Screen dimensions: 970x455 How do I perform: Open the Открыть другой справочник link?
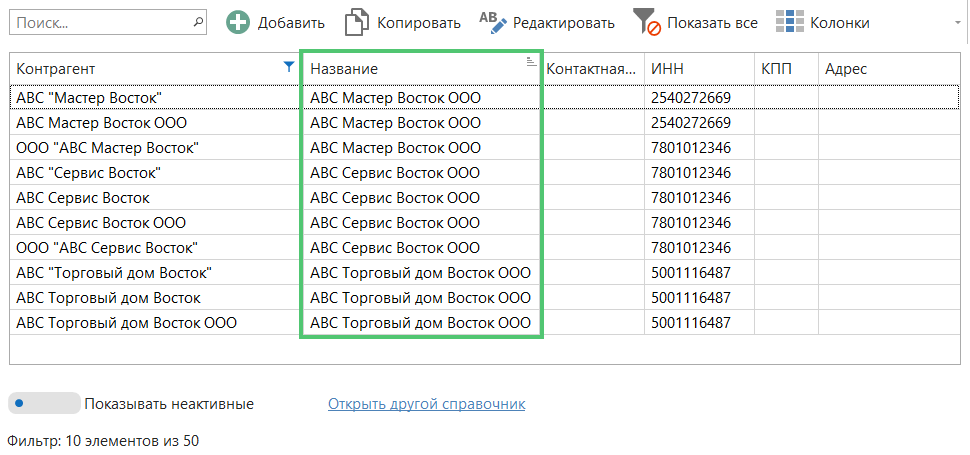[426, 404]
